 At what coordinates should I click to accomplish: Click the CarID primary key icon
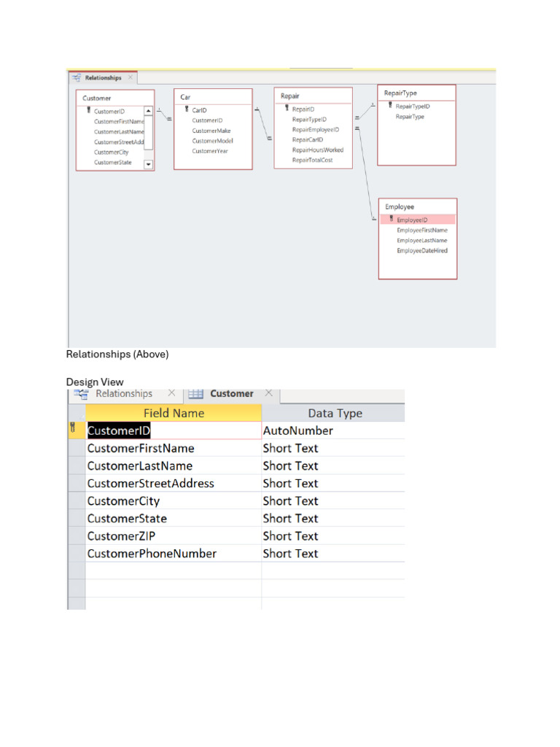coord(187,109)
